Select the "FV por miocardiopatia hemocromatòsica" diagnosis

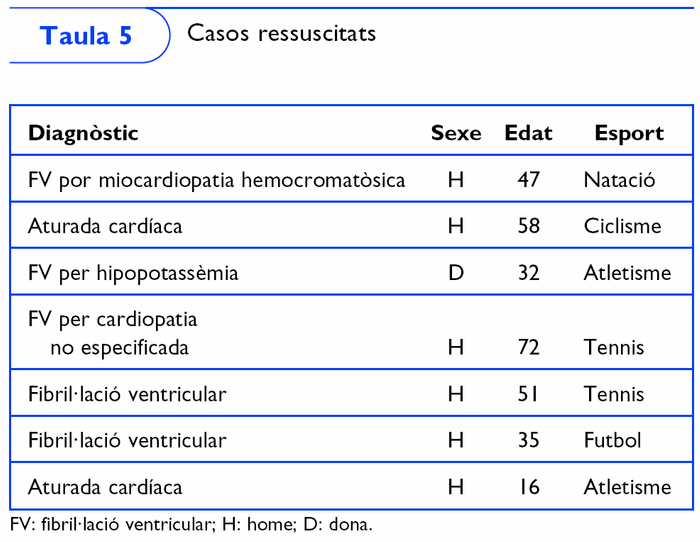[216, 180]
